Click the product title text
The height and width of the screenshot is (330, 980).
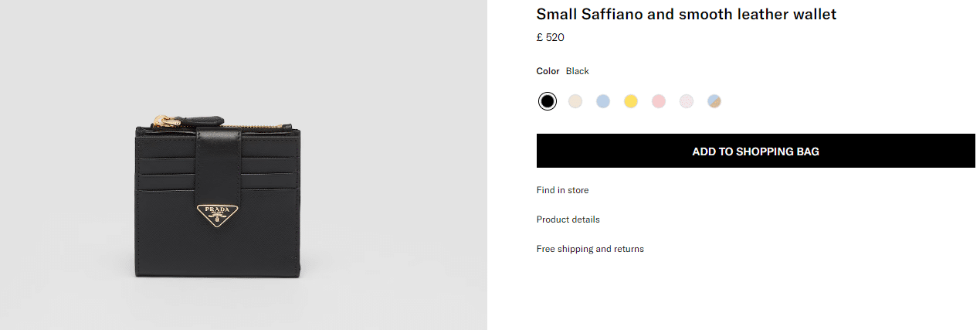click(x=686, y=14)
